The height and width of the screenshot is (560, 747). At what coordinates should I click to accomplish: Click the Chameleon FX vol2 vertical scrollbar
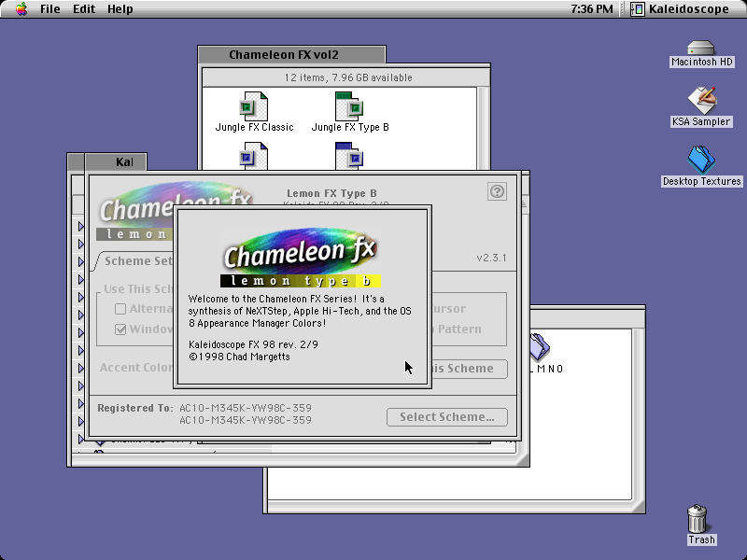[x=482, y=129]
